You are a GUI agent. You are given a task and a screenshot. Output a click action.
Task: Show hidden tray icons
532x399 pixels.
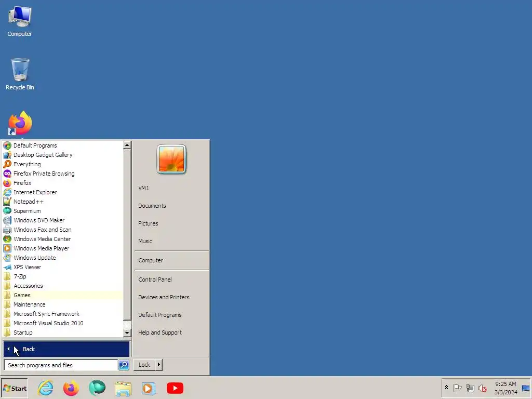click(x=446, y=388)
